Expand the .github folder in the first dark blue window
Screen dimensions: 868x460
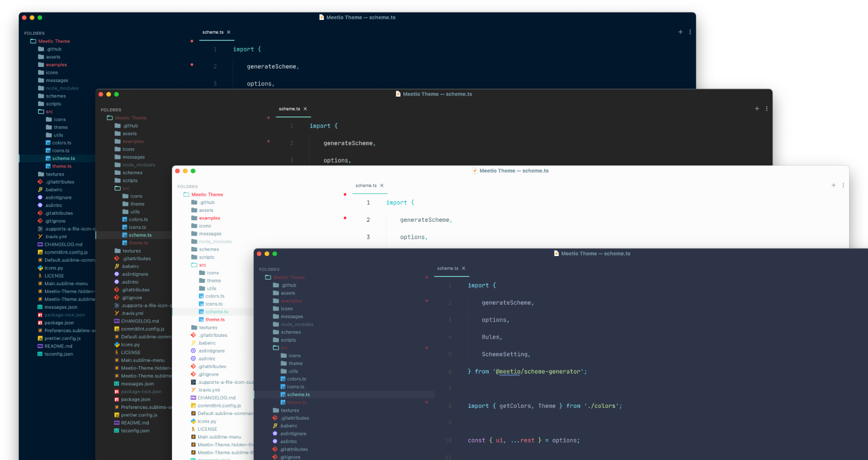(x=41, y=49)
